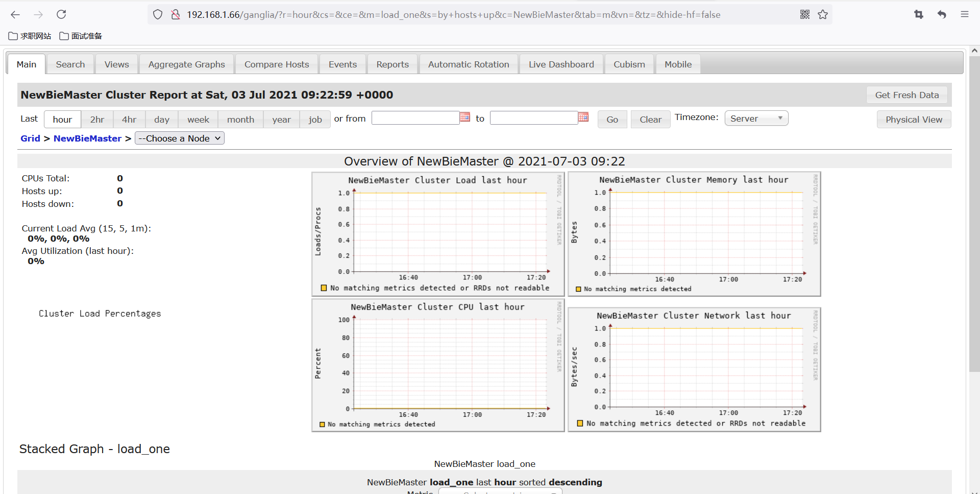Expand the Choose a Node dropdown
This screenshot has width=980, height=494.
pos(180,138)
